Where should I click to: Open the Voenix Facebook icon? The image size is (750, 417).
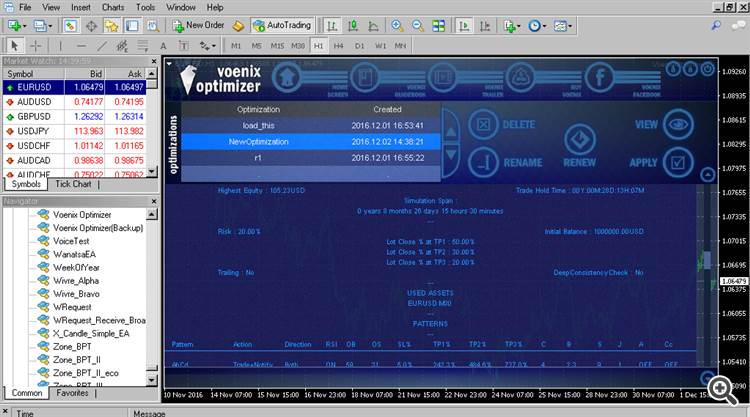click(599, 77)
